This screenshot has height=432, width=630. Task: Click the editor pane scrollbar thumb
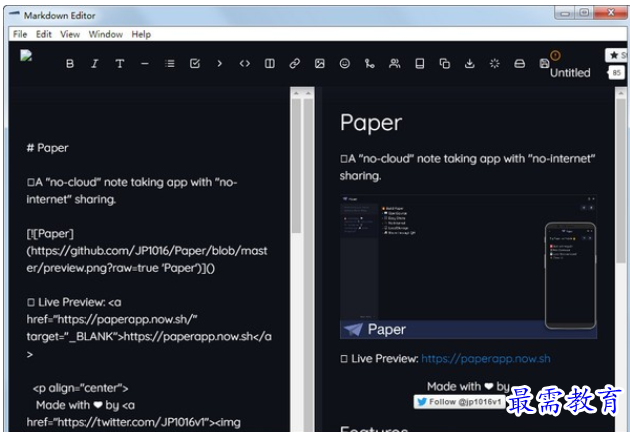(x=297, y=166)
